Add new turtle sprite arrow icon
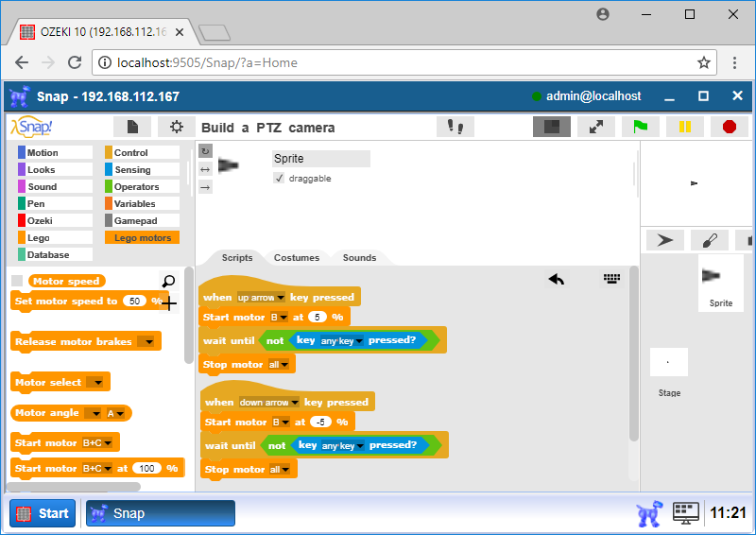The height and width of the screenshot is (535, 756). click(665, 240)
